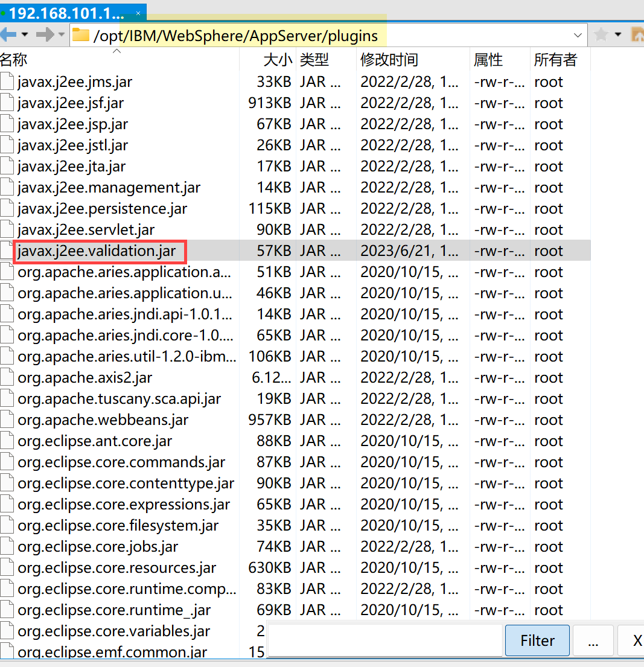This screenshot has width=644, height=667.
Task: Select javax.j2ee.management.jar file
Action: 109,188
